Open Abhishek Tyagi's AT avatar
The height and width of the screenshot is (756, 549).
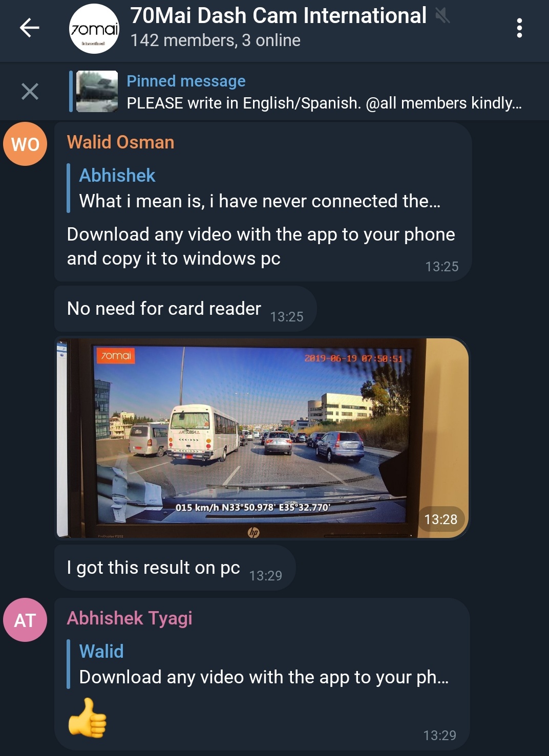point(25,620)
